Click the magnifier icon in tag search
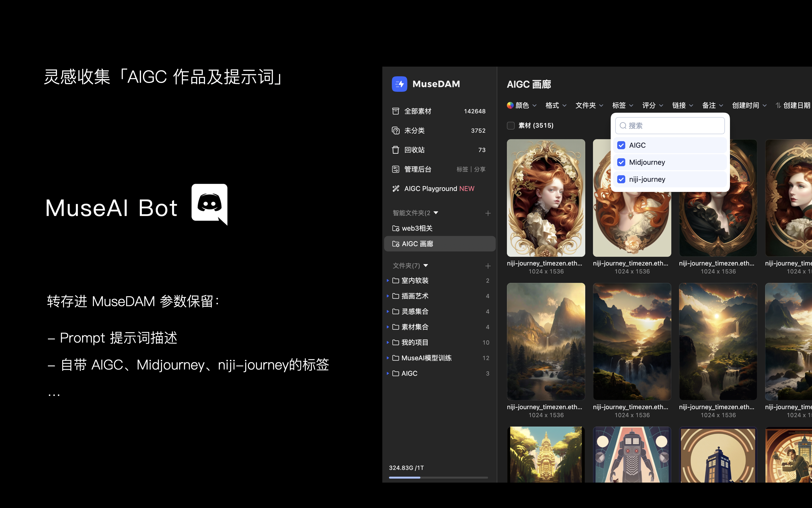812x508 pixels. (623, 126)
